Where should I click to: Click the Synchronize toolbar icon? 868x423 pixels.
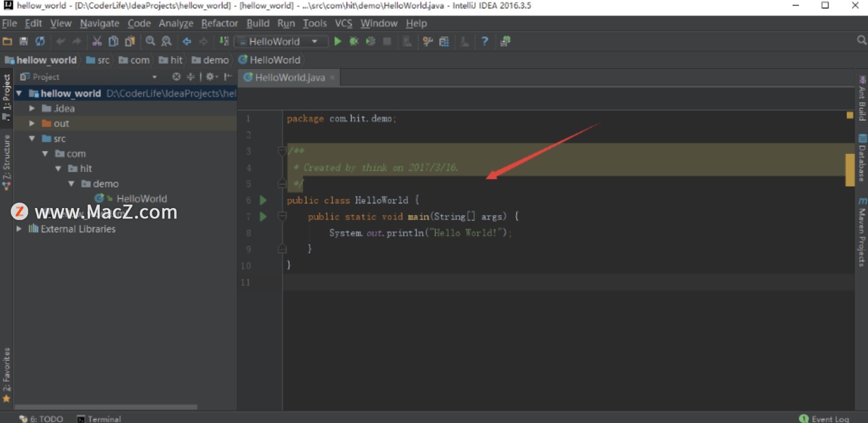tap(40, 41)
